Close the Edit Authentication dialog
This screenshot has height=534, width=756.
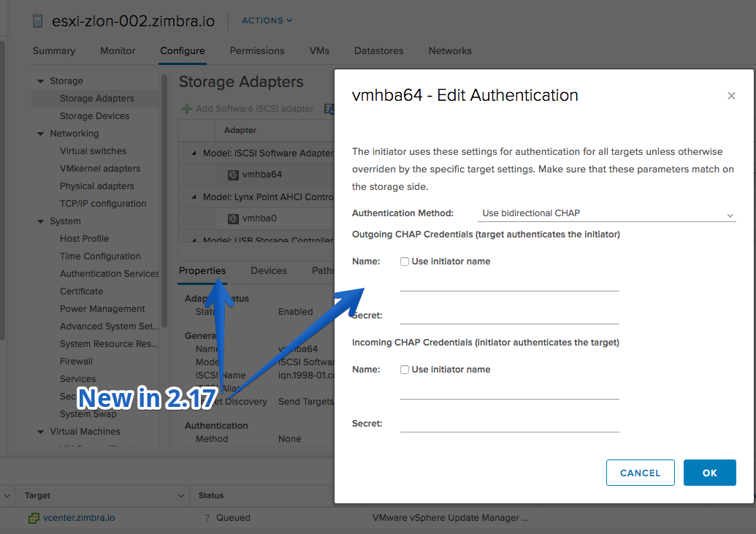point(731,96)
